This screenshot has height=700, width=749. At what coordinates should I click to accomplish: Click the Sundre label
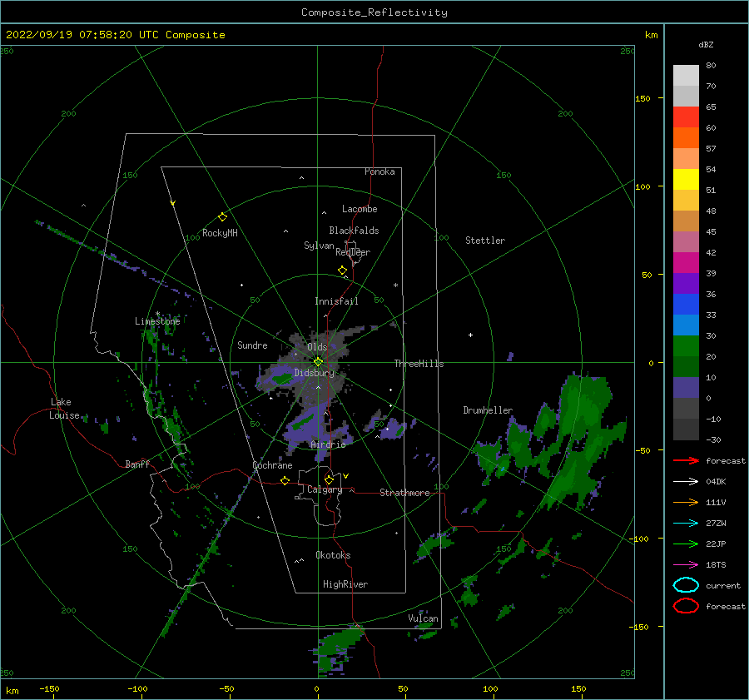click(252, 345)
